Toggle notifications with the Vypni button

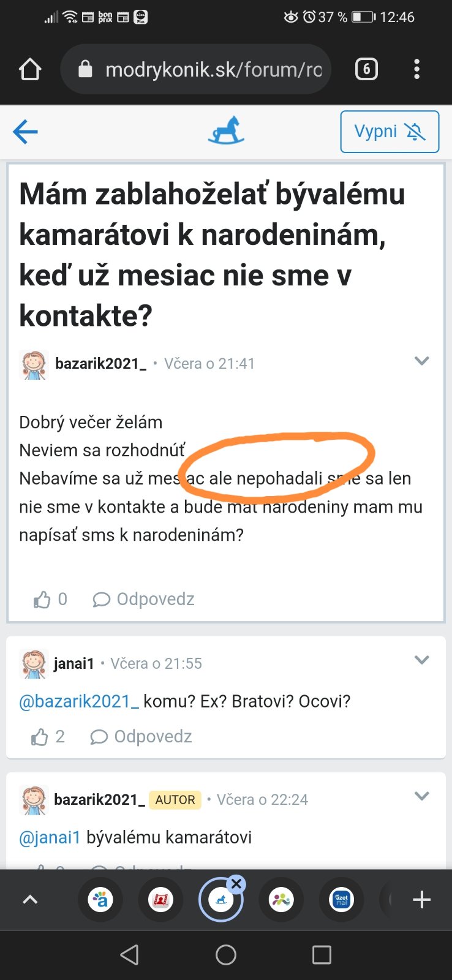(x=390, y=132)
